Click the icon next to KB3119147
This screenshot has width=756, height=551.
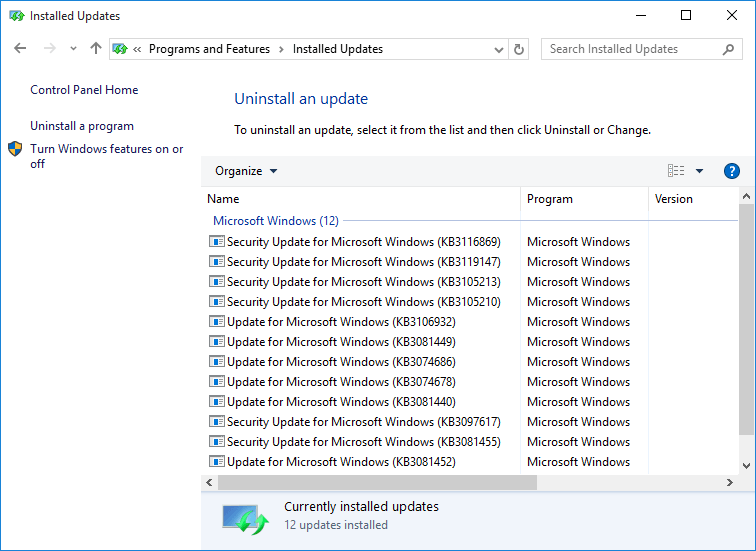click(x=217, y=261)
